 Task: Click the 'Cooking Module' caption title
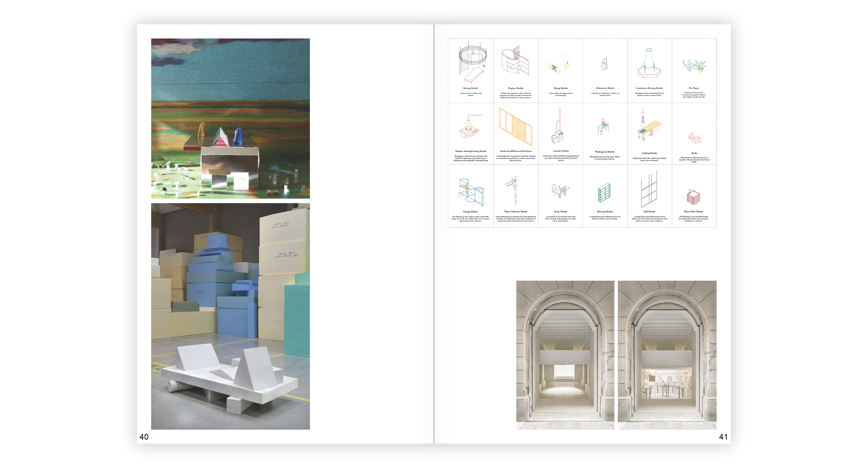(x=649, y=153)
